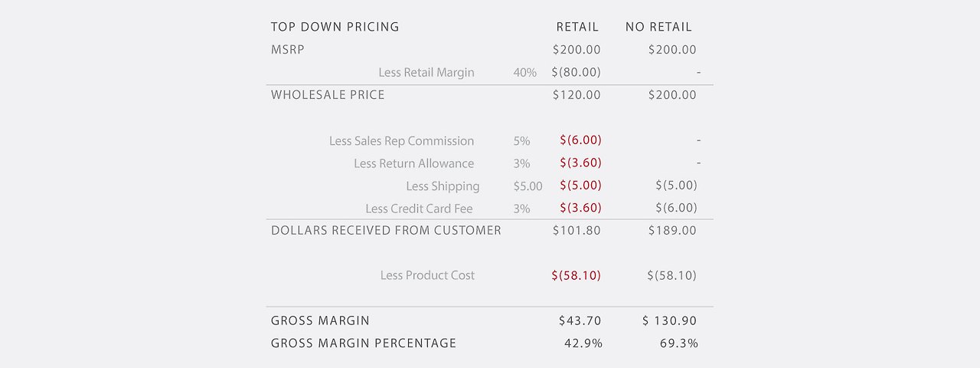Click the $189.00 no-retail dollars received value
The height and width of the screenshot is (368, 980).
pyautogui.click(x=672, y=231)
